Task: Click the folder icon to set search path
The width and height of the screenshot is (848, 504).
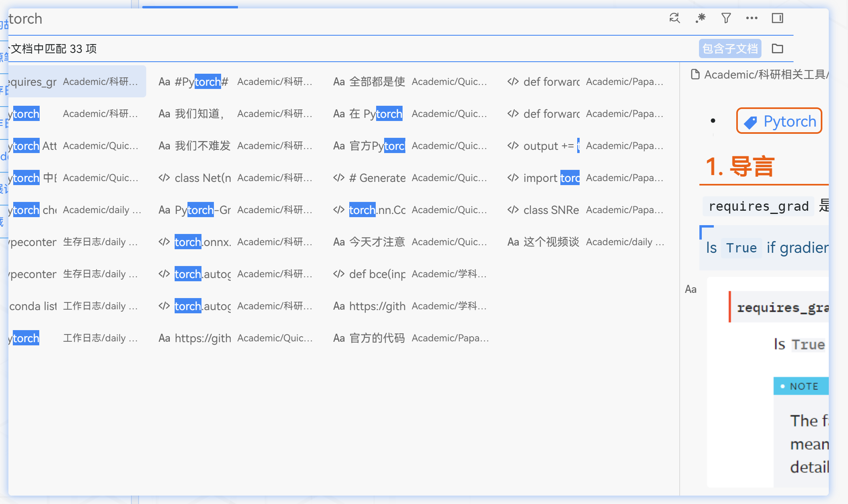Action: pos(778,48)
